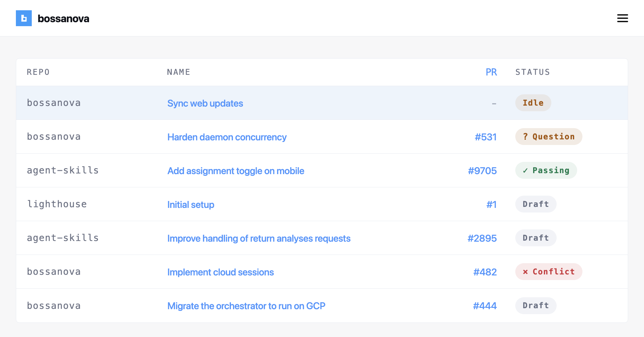Screen dimensions: 644x337
Task: Click agent-skills repo in Add assignment row
Action: tap(63, 170)
